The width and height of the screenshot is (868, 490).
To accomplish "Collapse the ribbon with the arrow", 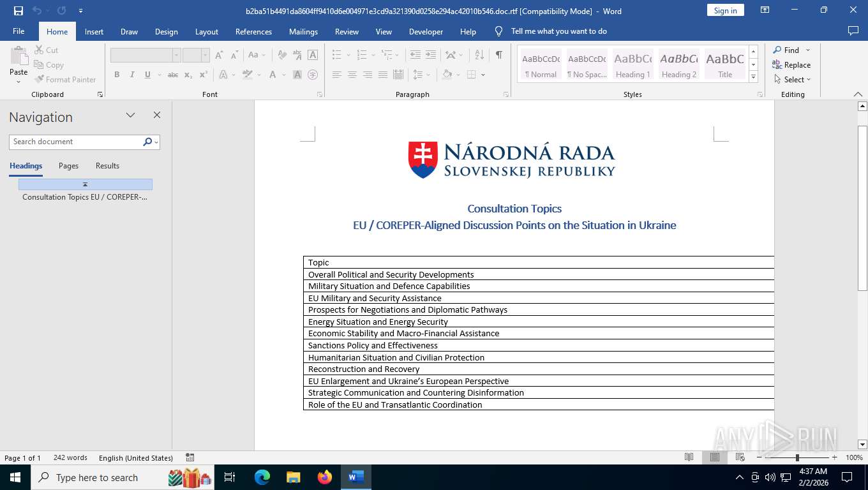I will (x=858, y=94).
